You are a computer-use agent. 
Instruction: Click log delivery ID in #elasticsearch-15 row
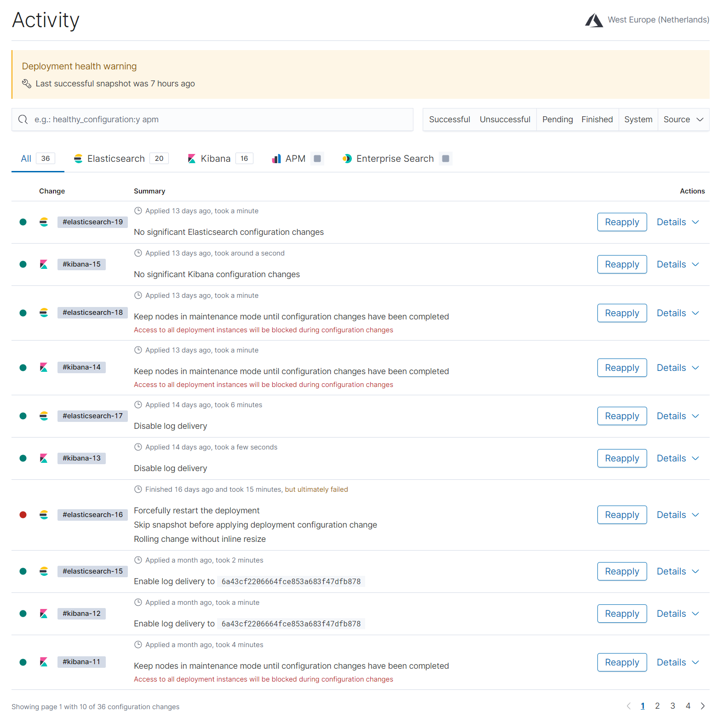pyautogui.click(x=291, y=581)
